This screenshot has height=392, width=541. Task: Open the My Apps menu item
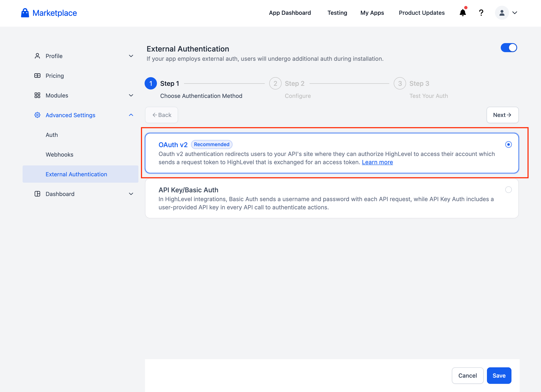[372, 13]
